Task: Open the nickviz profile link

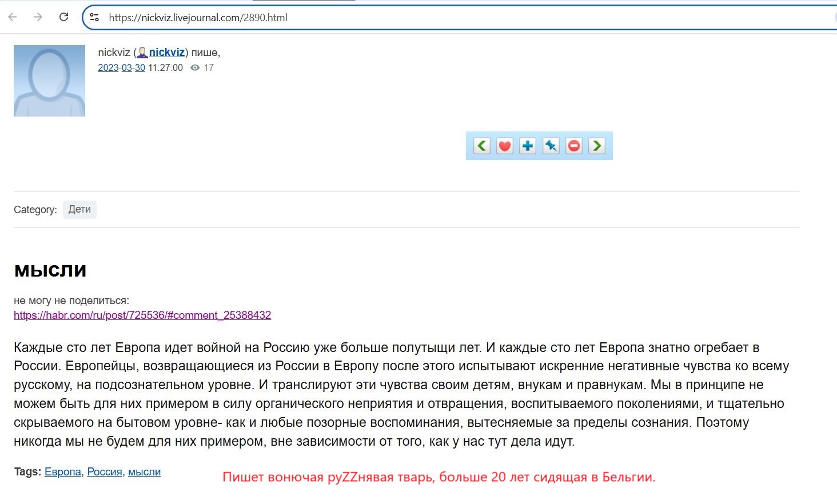Action: (x=167, y=53)
